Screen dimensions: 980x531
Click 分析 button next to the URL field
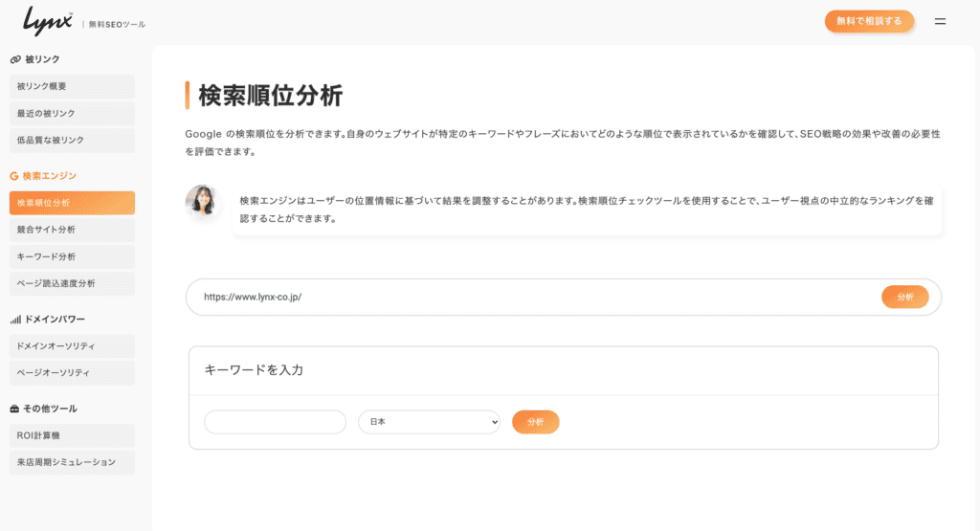[905, 297]
